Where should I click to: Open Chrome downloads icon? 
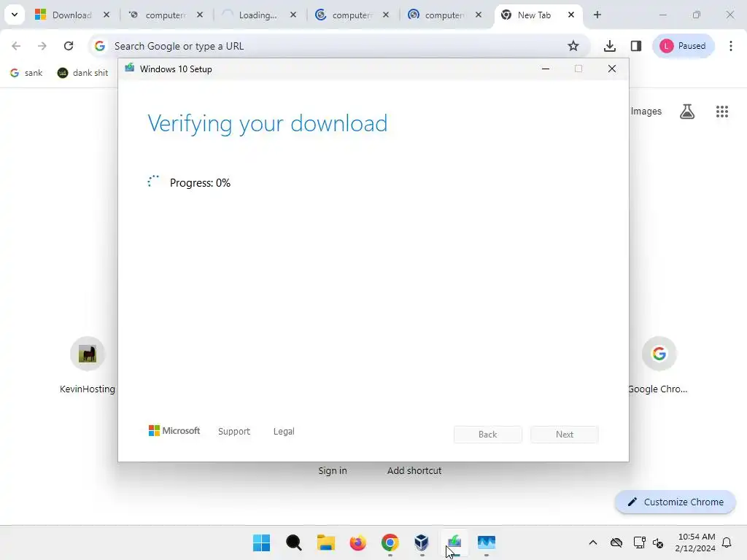pos(609,46)
